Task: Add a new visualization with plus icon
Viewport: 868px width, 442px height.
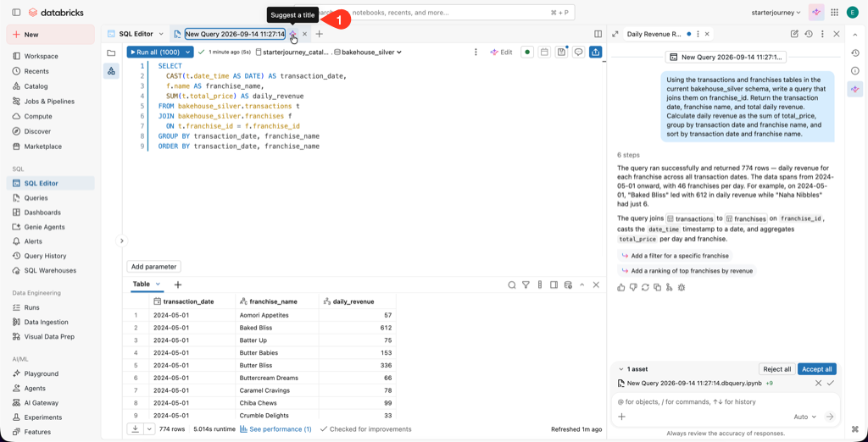Action: pos(178,285)
